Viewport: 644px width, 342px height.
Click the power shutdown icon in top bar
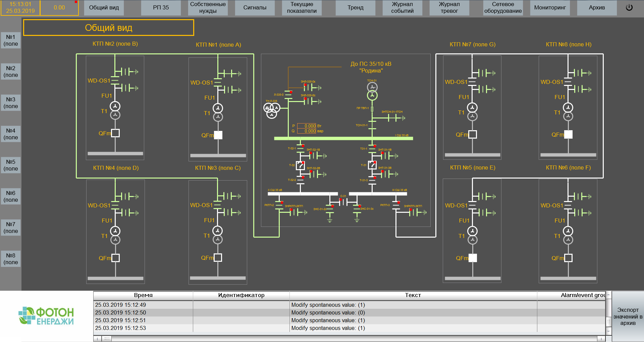629,7
